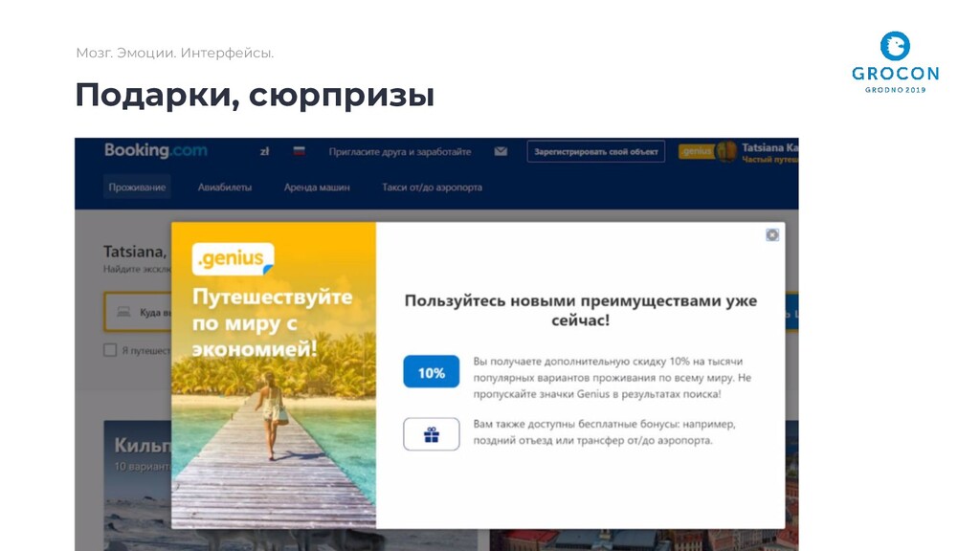Click the blue 10% discount badge

pyautogui.click(x=432, y=372)
